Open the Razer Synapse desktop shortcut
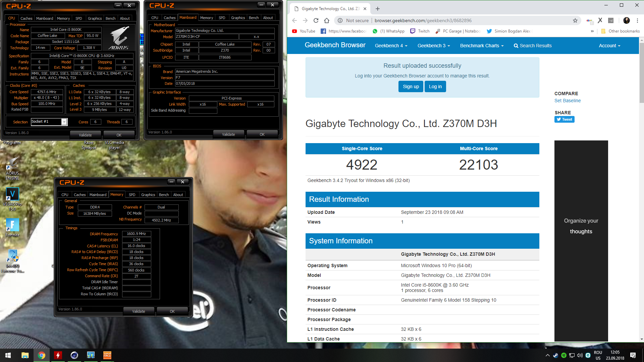 [x=89, y=144]
